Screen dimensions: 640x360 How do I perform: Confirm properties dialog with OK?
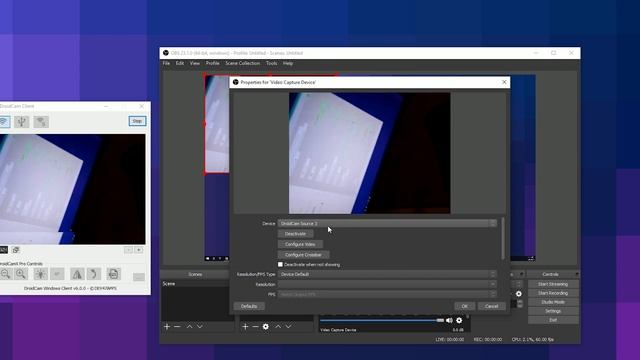pos(464,306)
